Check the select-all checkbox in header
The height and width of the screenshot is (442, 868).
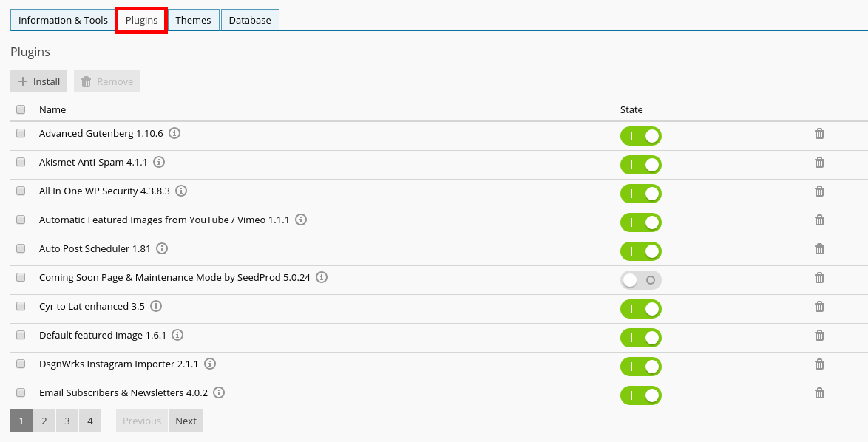pyautogui.click(x=21, y=109)
